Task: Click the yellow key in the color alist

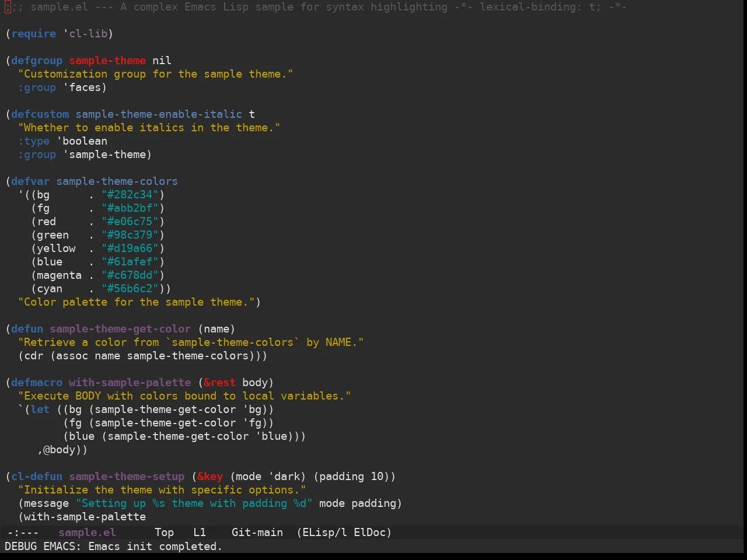Action: click(x=57, y=249)
